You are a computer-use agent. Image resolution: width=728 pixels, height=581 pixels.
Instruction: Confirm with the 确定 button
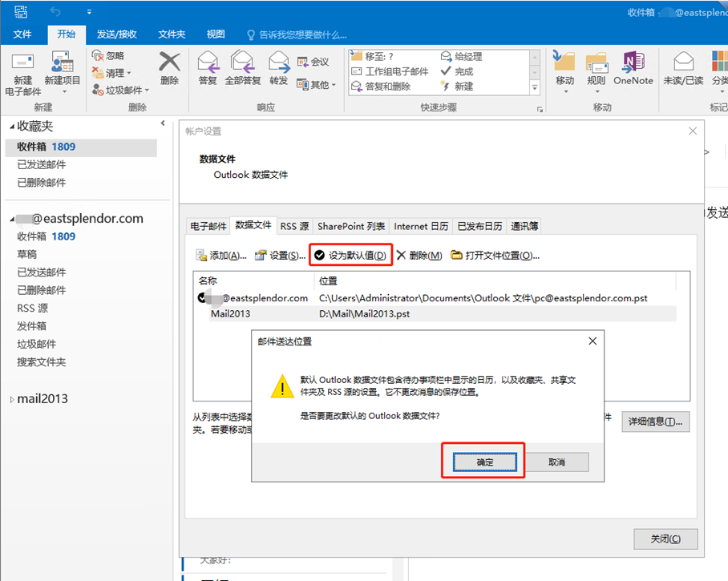[484, 462]
